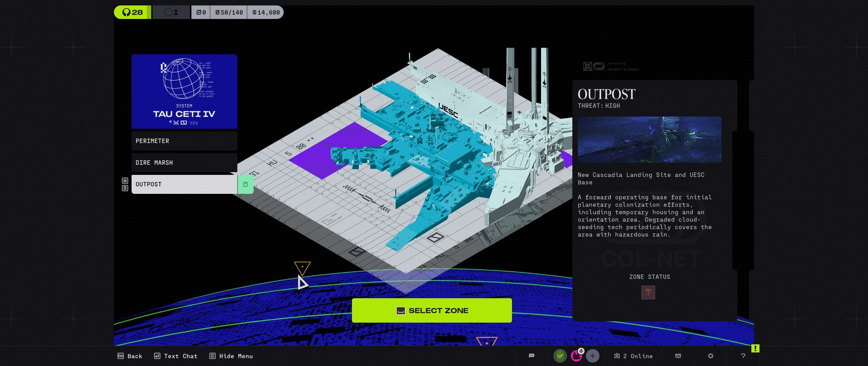Screen dimensions: 868x366
Task: Confirm with the Select Zone button
Action: click(x=432, y=310)
